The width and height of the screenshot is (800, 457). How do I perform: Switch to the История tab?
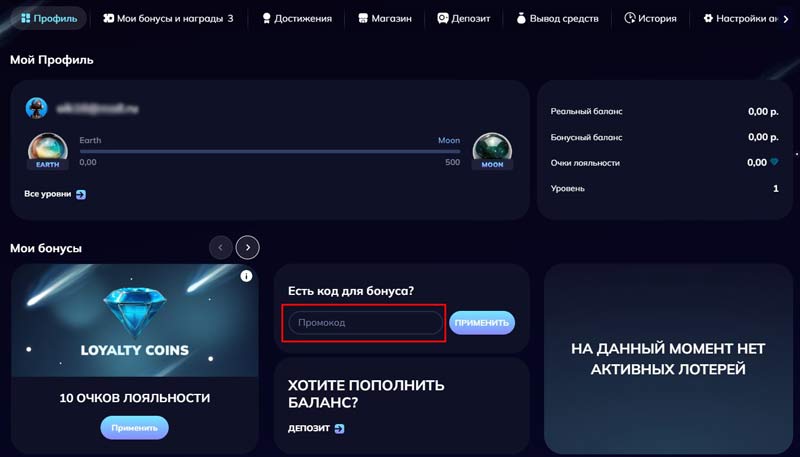tap(650, 18)
